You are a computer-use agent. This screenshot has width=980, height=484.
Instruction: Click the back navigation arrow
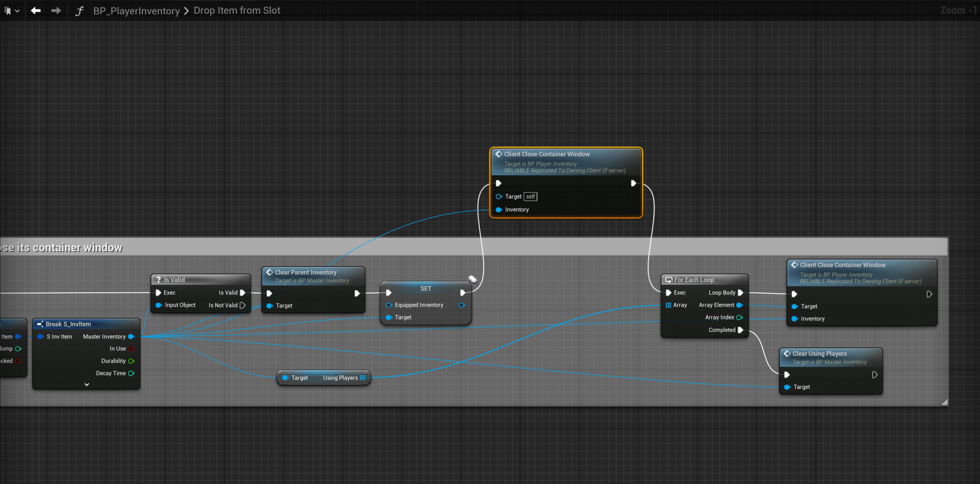(x=35, y=11)
